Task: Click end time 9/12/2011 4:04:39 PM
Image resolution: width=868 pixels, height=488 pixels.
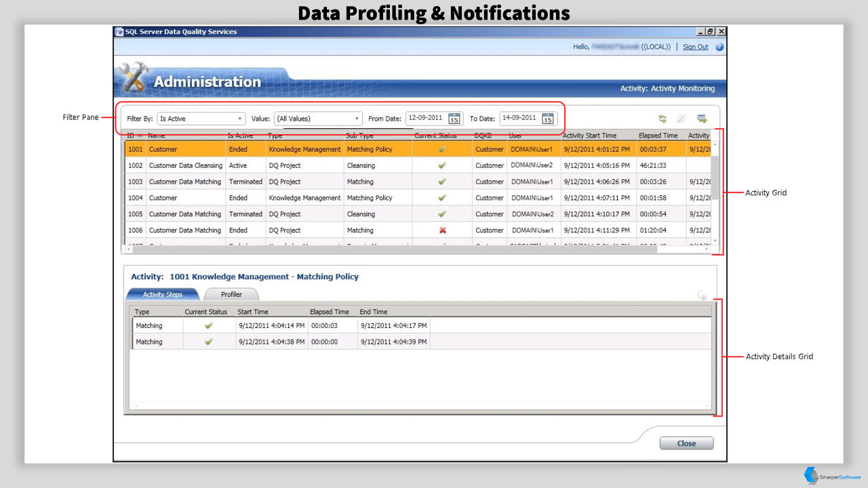Action: [394, 342]
